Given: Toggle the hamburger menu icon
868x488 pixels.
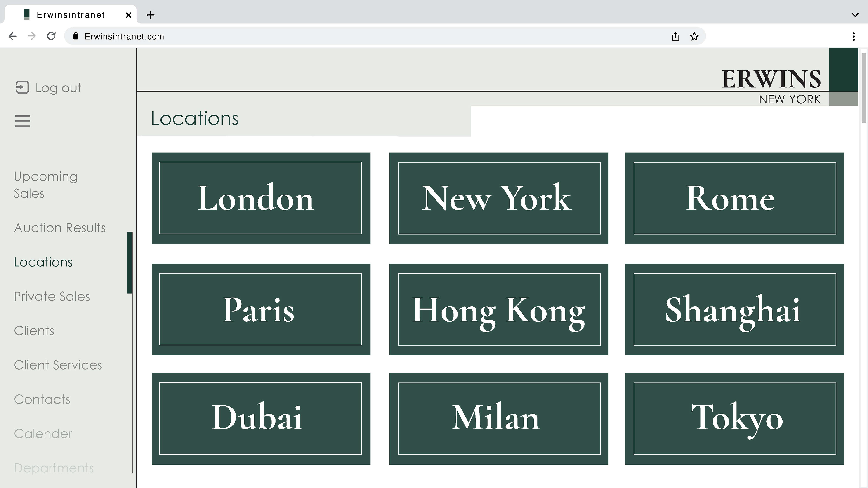Looking at the screenshot, I should pos(23,121).
